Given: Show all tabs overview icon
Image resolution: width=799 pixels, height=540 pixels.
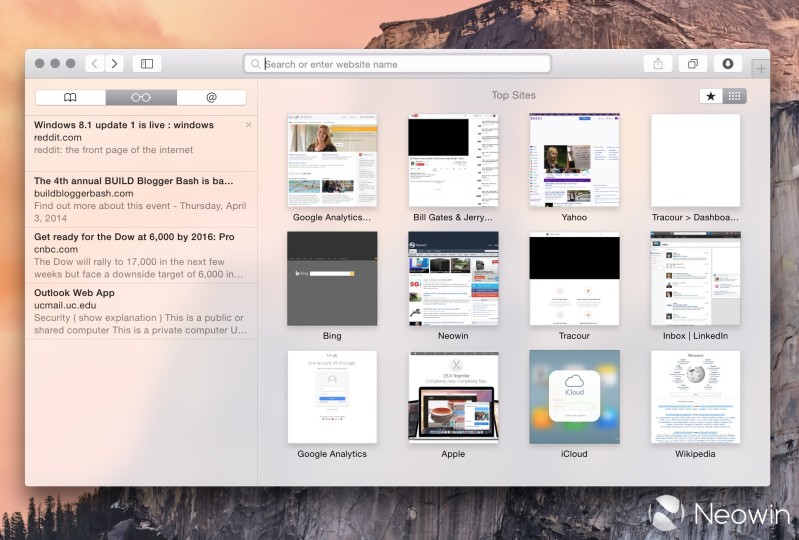Looking at the screenshot, I should (x=692, y=64).
